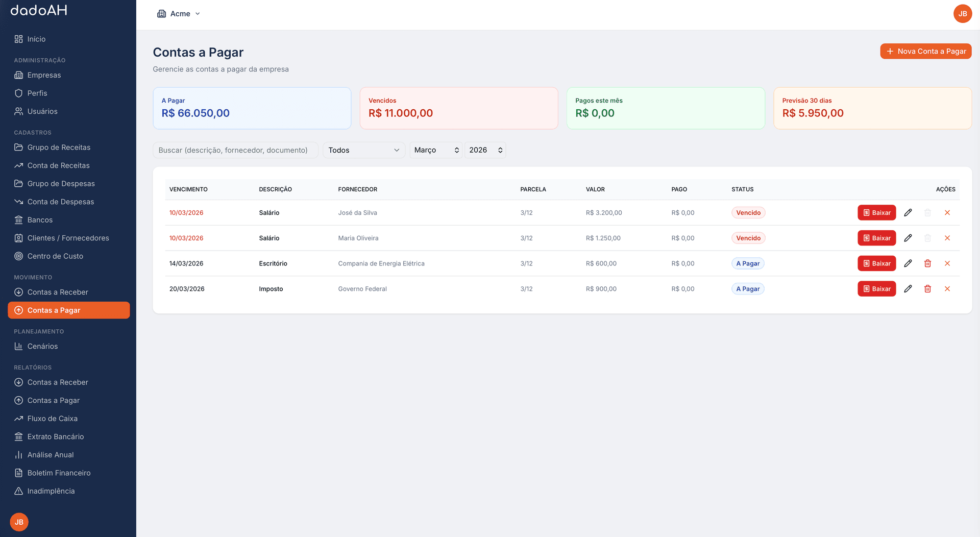Image resolution: width=980 pixels, height=537 pixels.
Task: Click Nova Conta a Pagar button
Action: point(925,51)
